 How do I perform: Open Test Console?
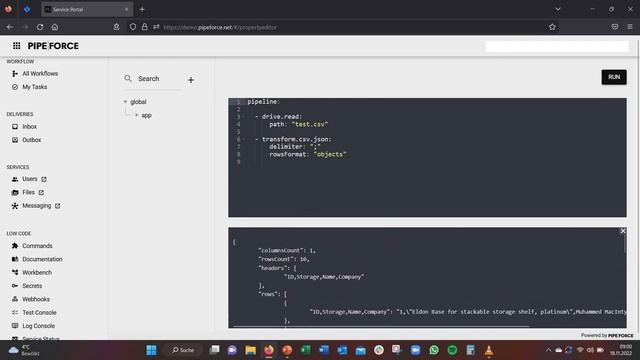point(39,312)
